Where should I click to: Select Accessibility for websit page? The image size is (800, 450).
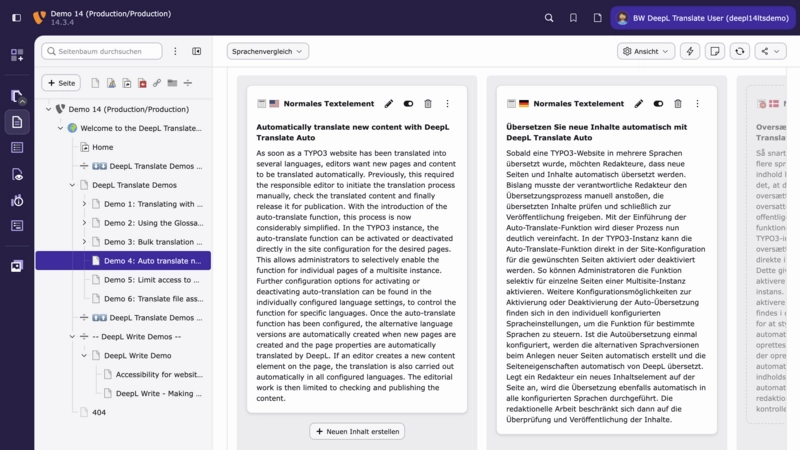pyautogui.click(x=159, y=374)
